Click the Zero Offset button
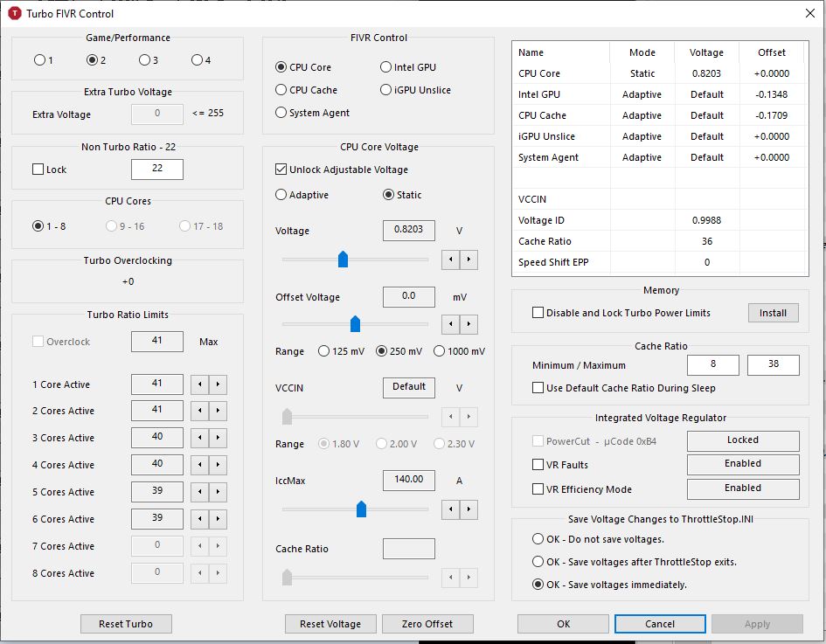Viewport: 826px width, 644px height. [x=427, y=624]
